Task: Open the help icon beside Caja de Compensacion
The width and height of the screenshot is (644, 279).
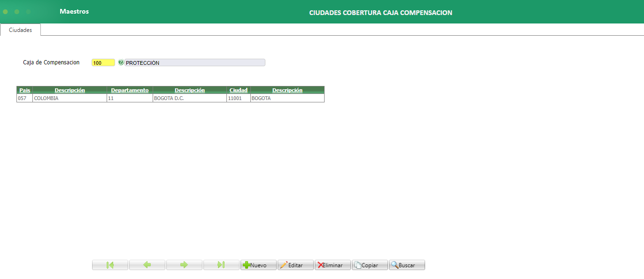Action: (x=122, y=62)
